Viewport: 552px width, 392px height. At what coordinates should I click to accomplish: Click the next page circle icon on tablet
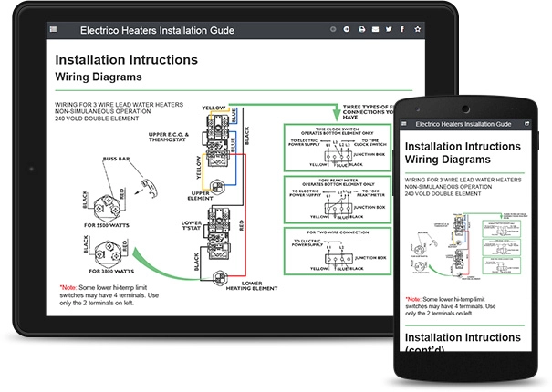pos(347,29)
